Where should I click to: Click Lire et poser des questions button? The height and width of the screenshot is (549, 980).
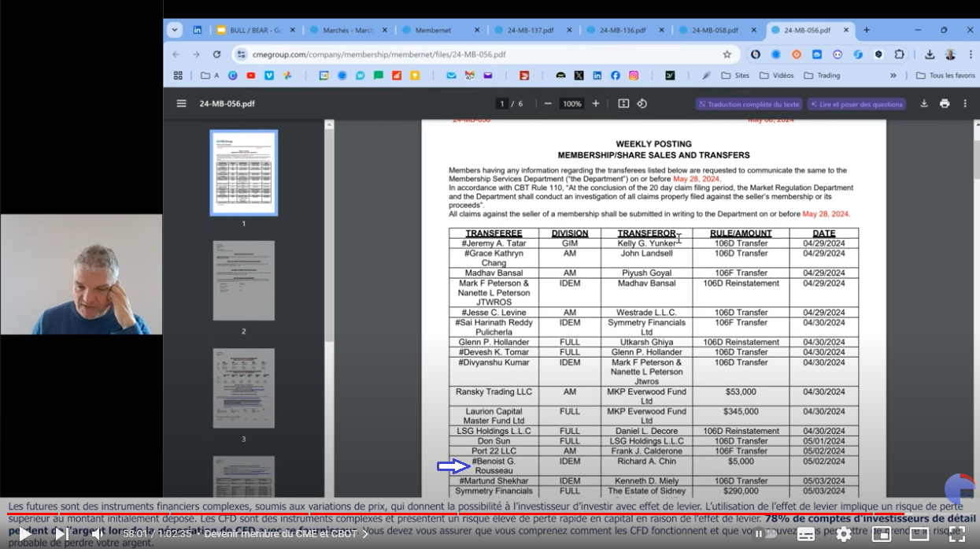856,104
